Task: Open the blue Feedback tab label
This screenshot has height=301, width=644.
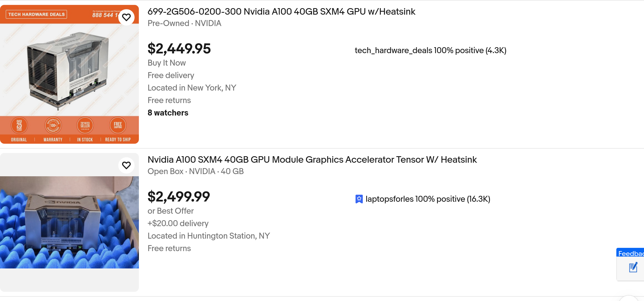Action: [630, 253]
